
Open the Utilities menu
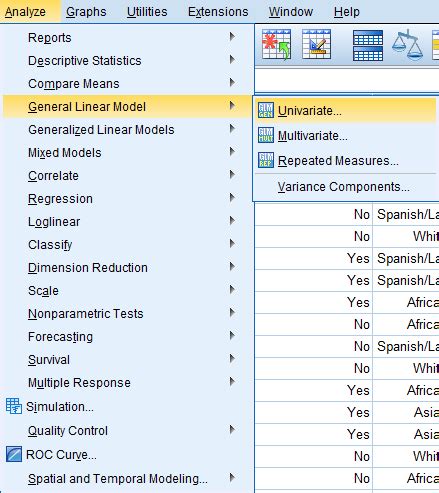[147, 12]
